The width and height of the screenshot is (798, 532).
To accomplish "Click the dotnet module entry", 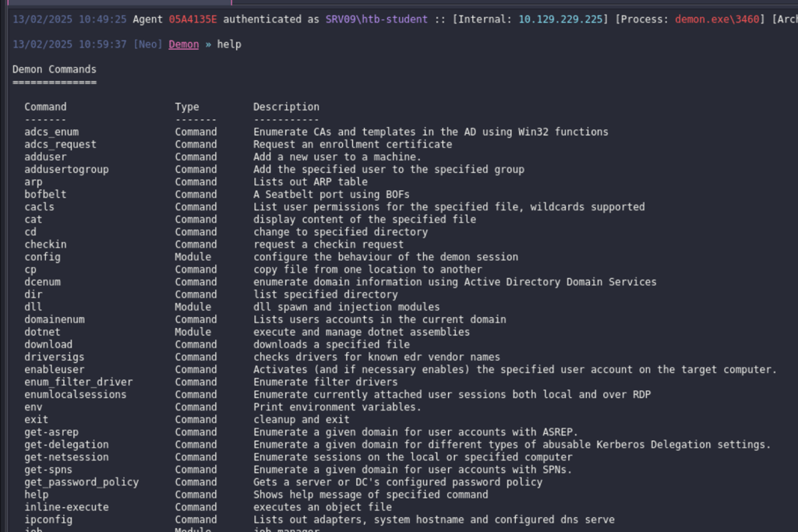I will coord(42,332).
